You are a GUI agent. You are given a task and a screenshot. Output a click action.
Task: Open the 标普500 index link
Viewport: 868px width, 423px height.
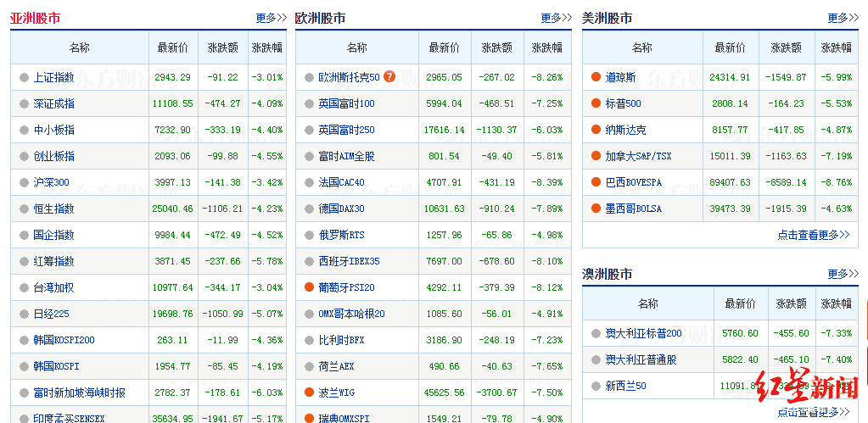[624, 103]
